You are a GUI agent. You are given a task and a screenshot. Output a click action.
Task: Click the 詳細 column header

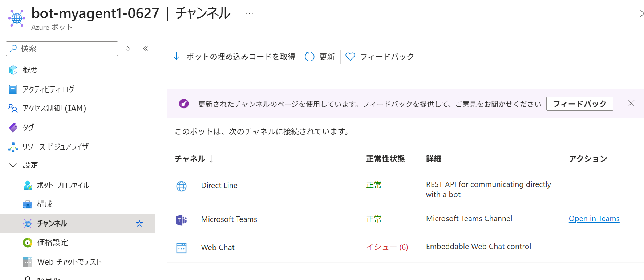pyautogui.click(x=434, y=159)
